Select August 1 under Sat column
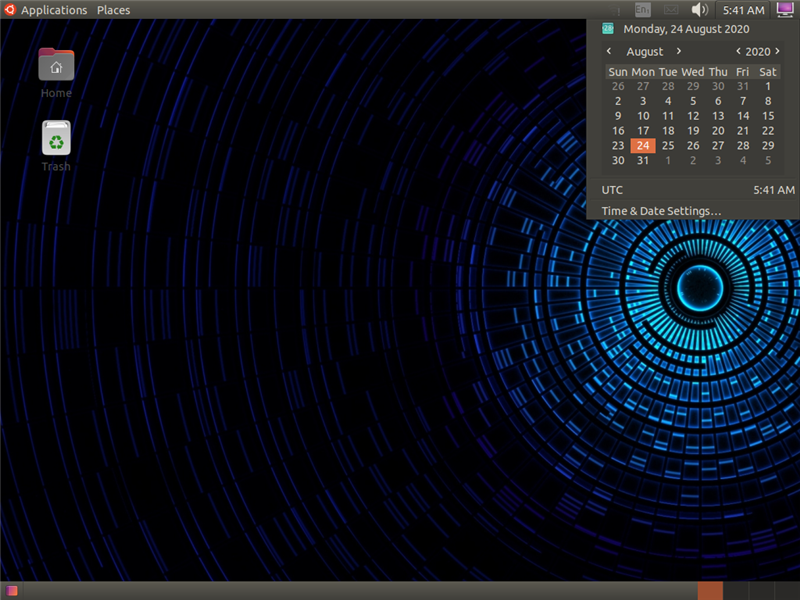The height and width of the screenshot is (600, 800). [768, 86]
